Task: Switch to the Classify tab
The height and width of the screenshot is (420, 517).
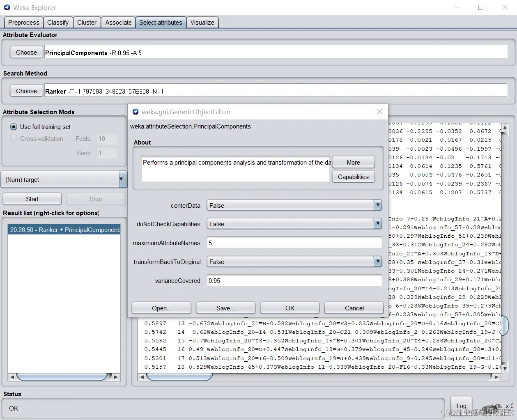Action: coord(58,23)
